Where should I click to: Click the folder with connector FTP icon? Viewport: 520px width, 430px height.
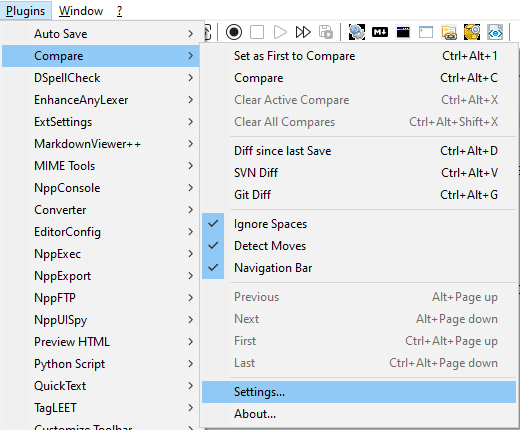tap(449, 32)
